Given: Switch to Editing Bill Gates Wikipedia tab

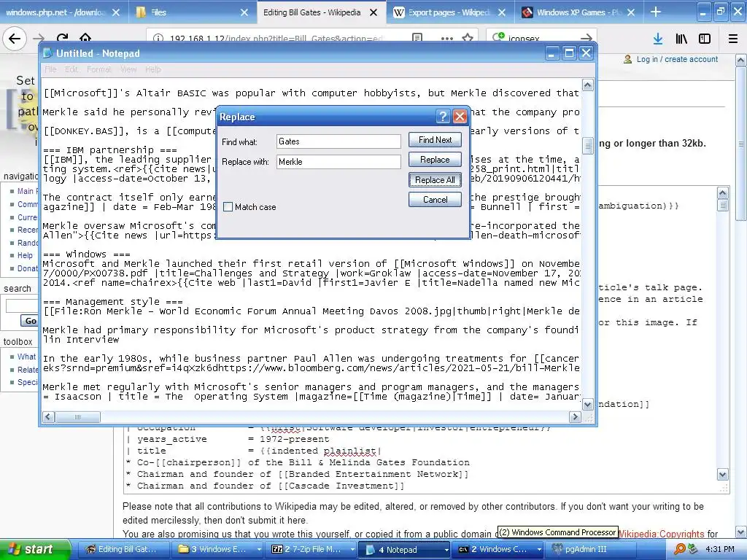Looking at the screenshot, I should pyautogui.click(x=311, y=12).
